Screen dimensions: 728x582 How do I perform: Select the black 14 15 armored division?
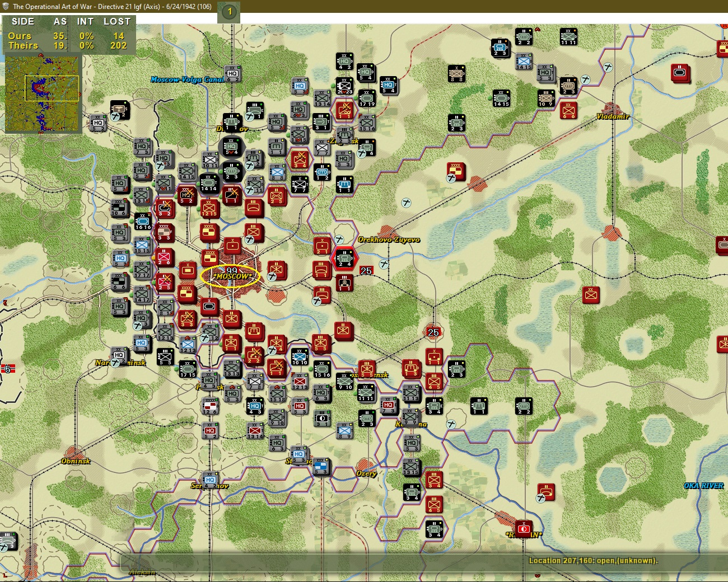501,97
